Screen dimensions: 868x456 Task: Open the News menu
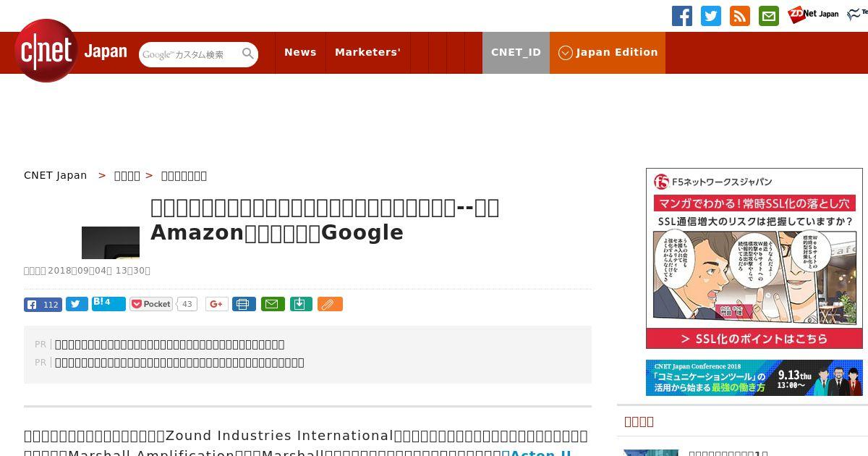(300, 52)
